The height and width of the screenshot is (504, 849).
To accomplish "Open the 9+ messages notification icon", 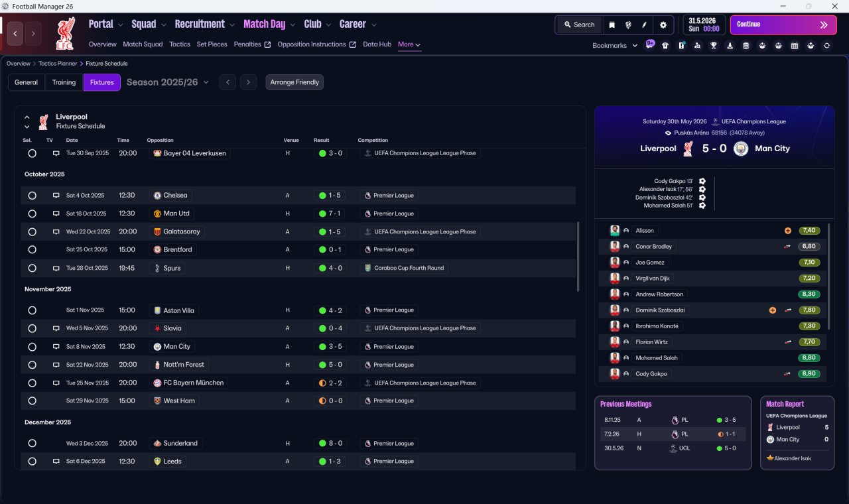I will 650,45.
